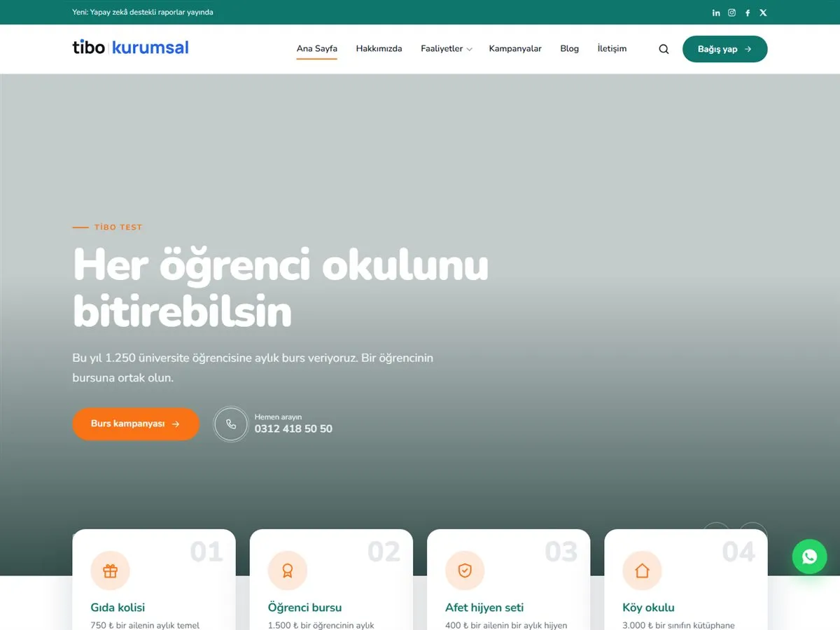Screen dimensions: 840x630
Task: Open the Gıda kolisi card title
Action: (x=118, y=608)
